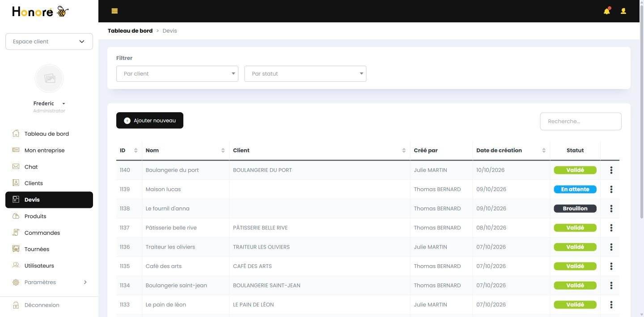This screenshot has height=317, width=644.
Task: Click the Tournées truck icon
Action: tap(16, 249)
